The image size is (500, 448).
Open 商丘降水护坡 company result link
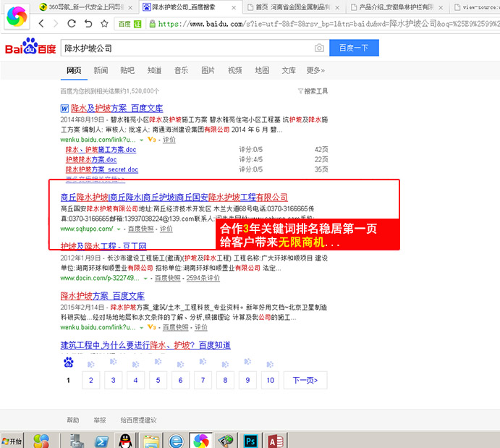[x=174, y=198]
